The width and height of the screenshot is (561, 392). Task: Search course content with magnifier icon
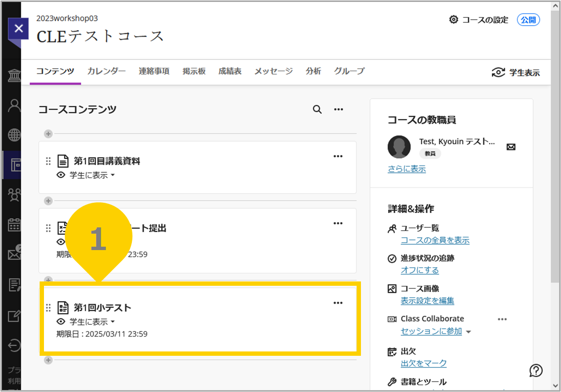[x=317, y=110]
